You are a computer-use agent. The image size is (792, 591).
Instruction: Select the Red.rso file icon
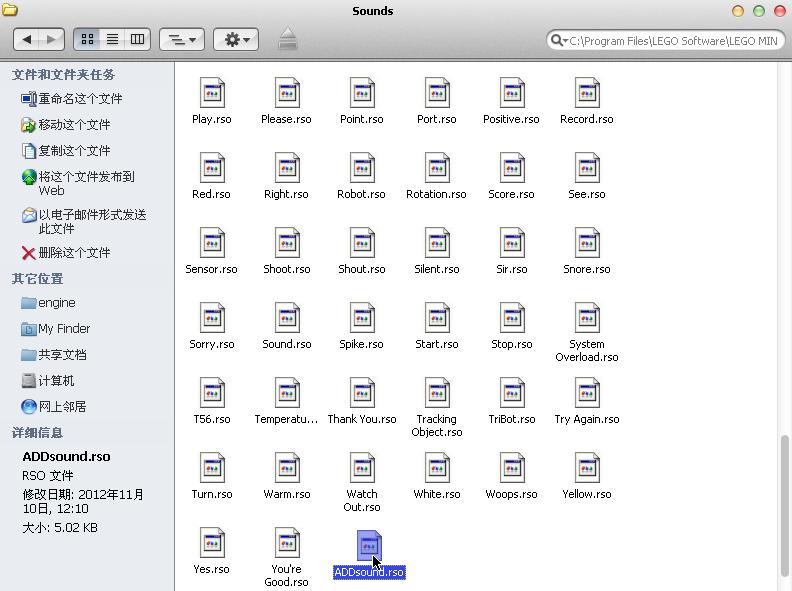pos(212,168)
